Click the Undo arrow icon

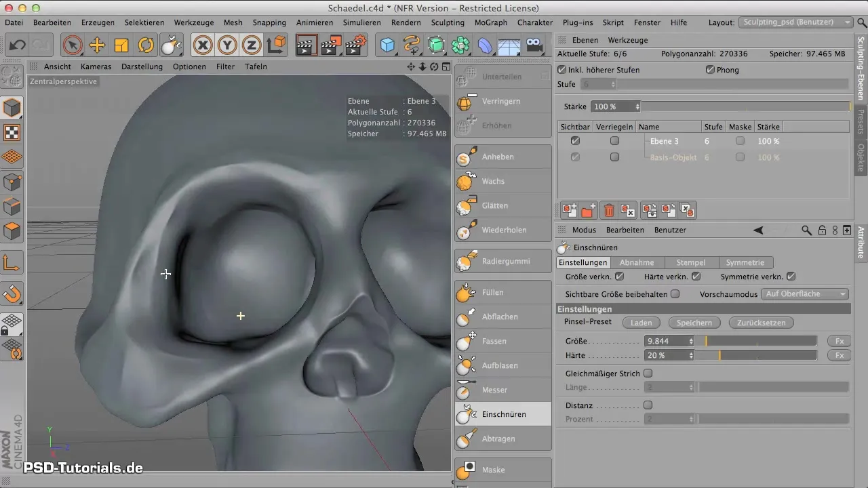click(x=18, y=45)
